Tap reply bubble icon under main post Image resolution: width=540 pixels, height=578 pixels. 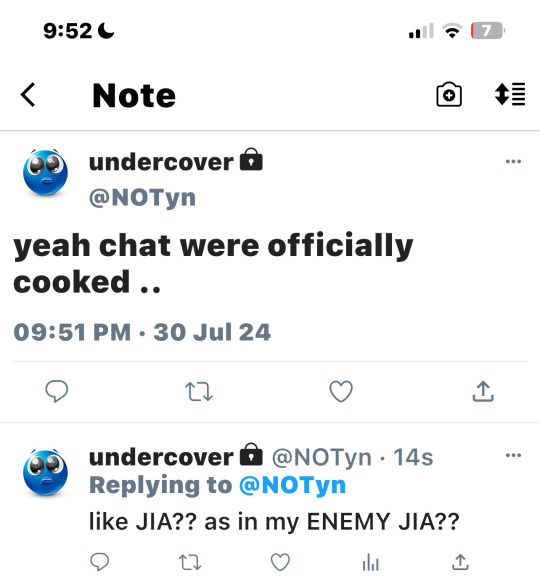pos(57,391)
